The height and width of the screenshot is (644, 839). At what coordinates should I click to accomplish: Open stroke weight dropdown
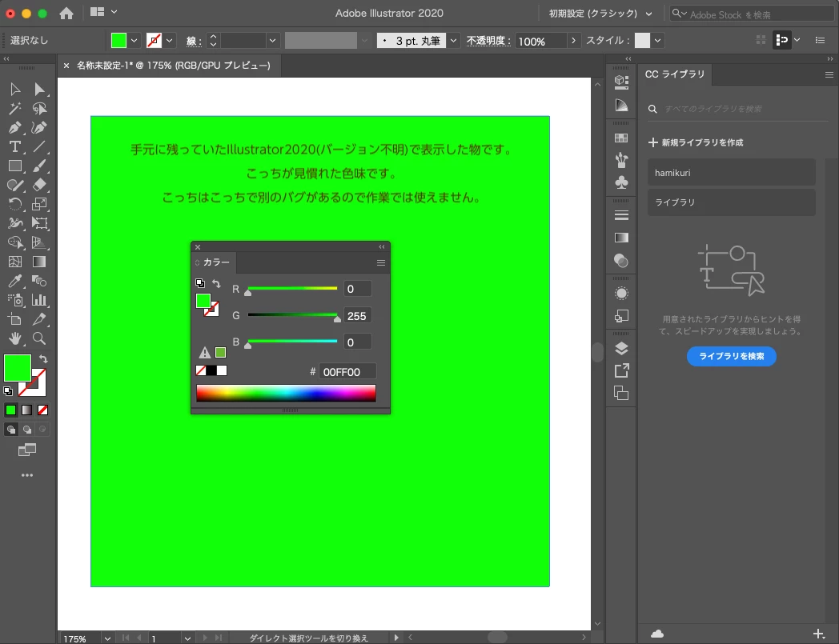tap(272, 41)
